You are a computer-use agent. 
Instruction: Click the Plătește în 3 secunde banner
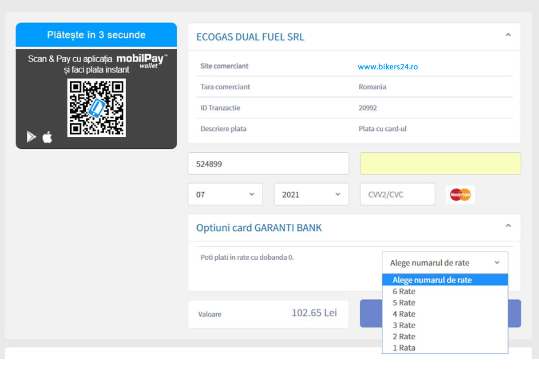(x=96, y=35)
